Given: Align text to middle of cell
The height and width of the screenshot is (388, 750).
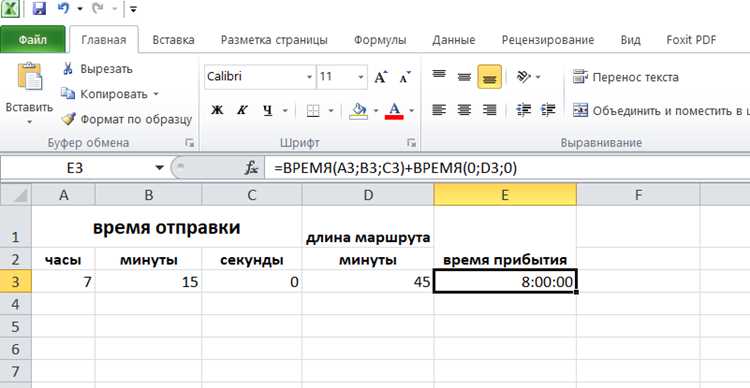Looking at the screenshot, I should [464, 77].
